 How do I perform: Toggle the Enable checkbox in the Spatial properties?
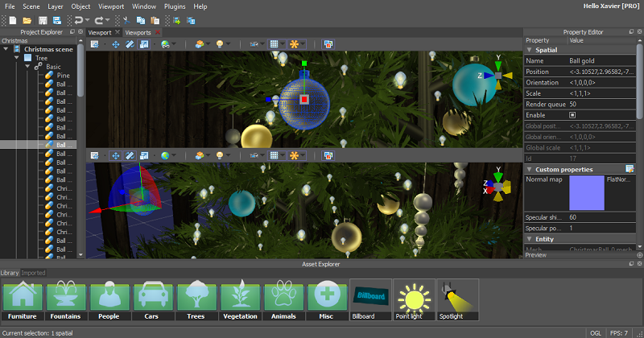(572, 115)
